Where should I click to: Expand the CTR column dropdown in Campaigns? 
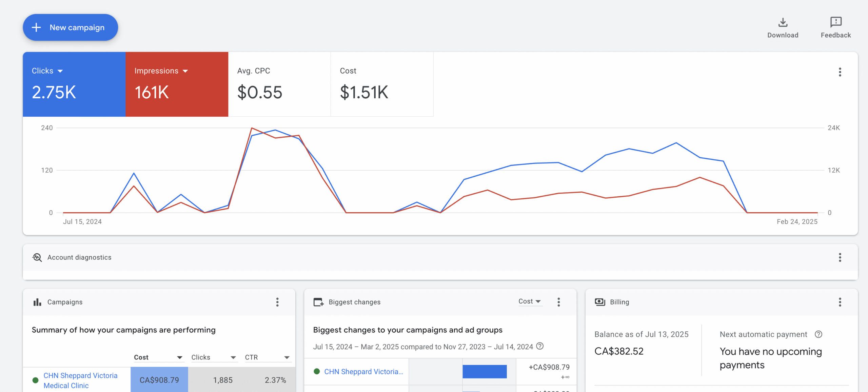pyautogui.click(x=287, y=357)
